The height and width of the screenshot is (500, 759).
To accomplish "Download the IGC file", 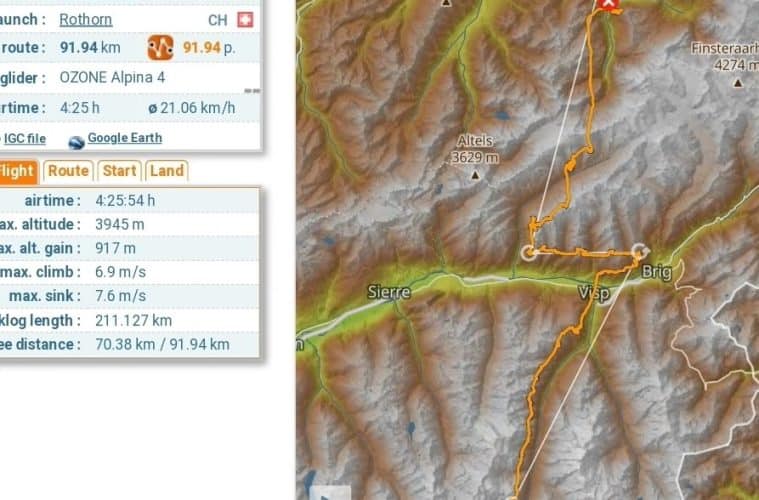I will [x=25, y=139].
